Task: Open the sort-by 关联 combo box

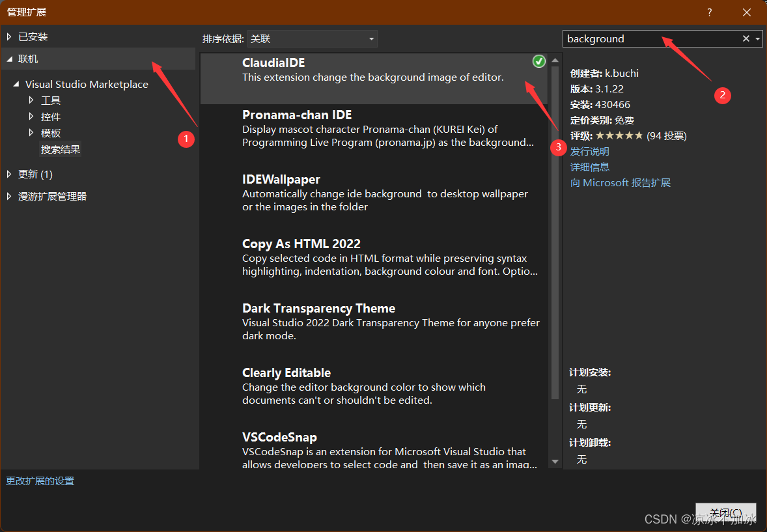Action: pos(312,38)
